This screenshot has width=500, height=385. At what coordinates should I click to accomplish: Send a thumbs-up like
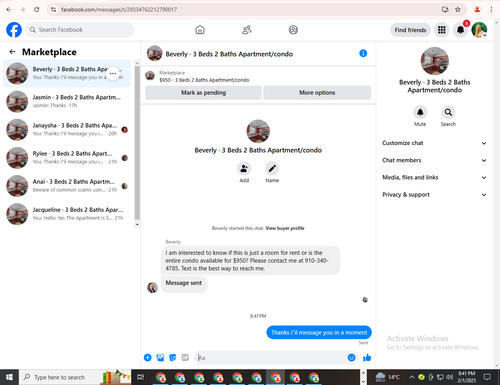(x=367, y=358)
